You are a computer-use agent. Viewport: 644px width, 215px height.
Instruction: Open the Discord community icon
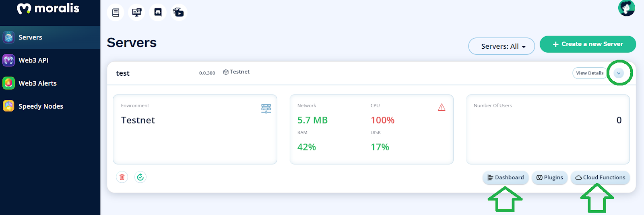click(x=158, y=12)
